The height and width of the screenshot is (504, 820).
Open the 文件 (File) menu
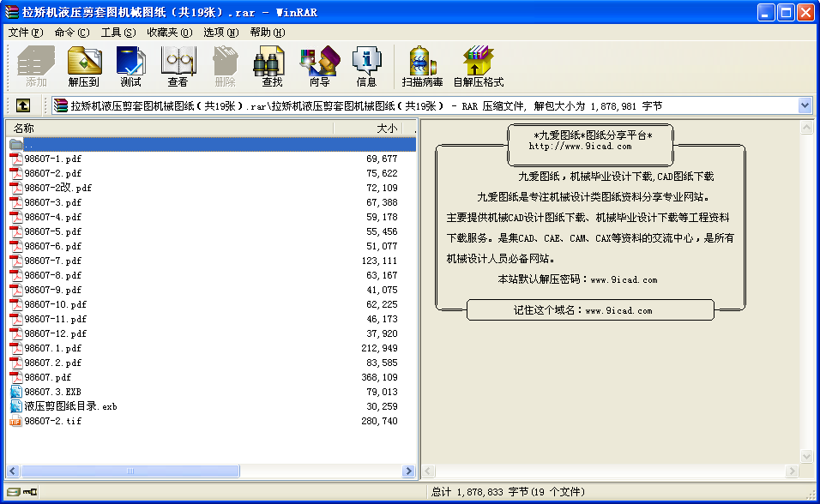[25, 33]
